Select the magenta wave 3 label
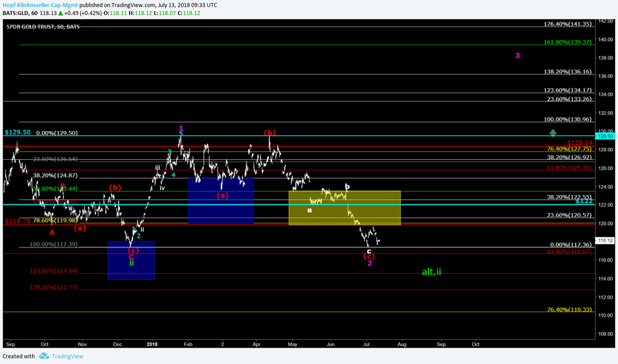The height and width of the screenshot is (364, 618). [x=517, y=56]
